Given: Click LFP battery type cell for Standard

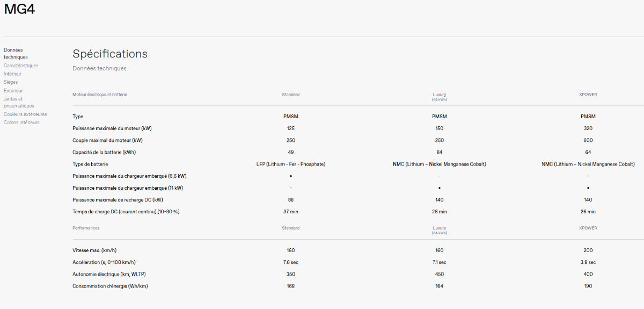Looking at the screenshot, I should (291, 164).
